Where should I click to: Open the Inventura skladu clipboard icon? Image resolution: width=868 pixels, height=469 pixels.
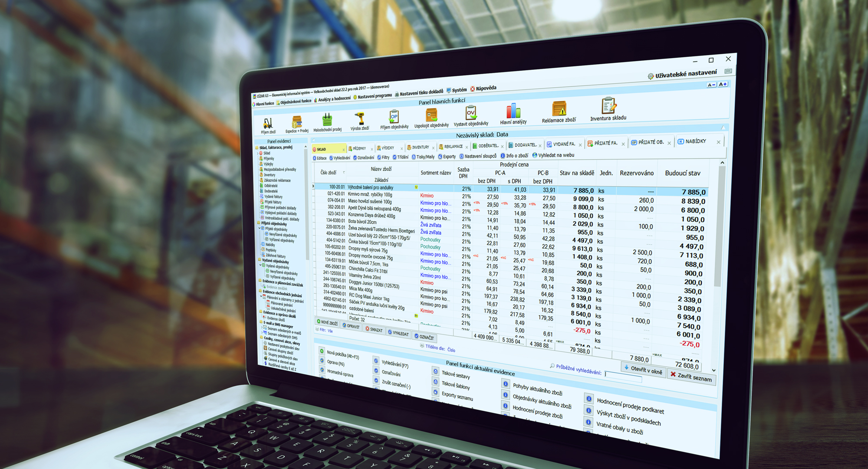pos(608,106)
